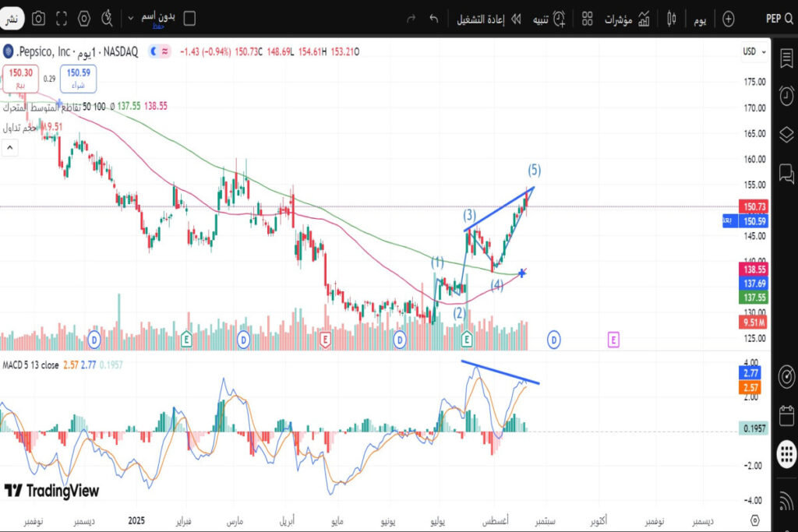The height and width of the screenshot is (532, 798).
Task: Click the red 150.73 price label
Action: tap(754, 206)
